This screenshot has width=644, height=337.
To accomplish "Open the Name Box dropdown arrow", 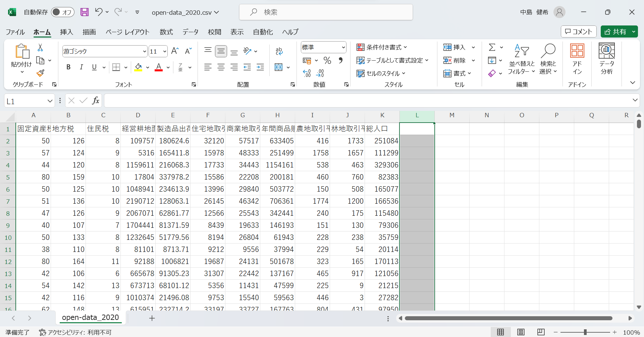I will pyautogui.click(x=50, y=101).
